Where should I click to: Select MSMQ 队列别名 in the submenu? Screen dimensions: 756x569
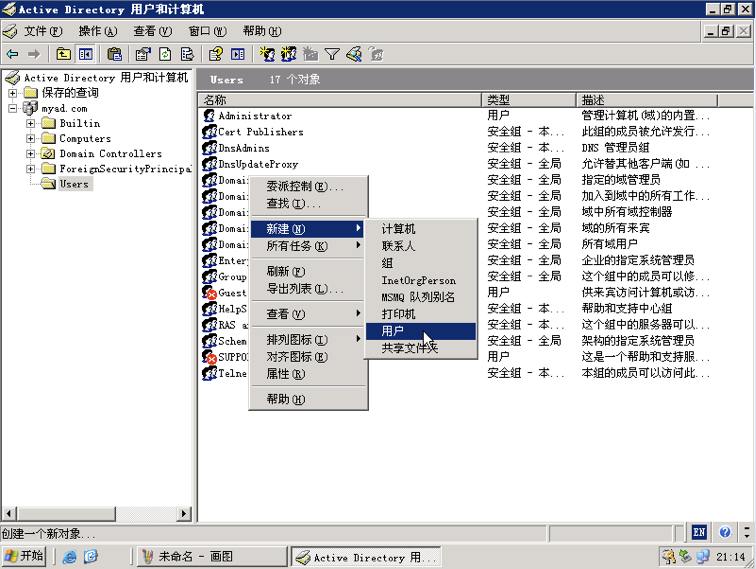(421, 297)
